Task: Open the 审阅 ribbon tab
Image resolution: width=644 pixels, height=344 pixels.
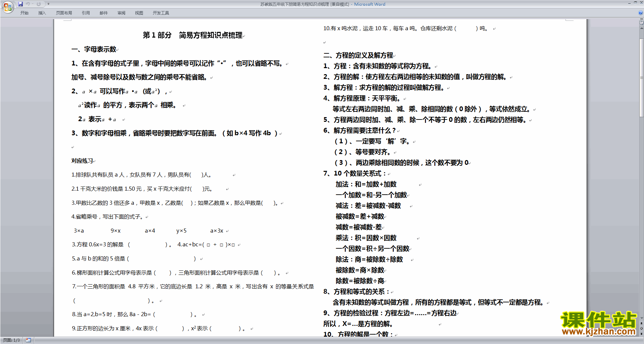Action: click(121, 13)
